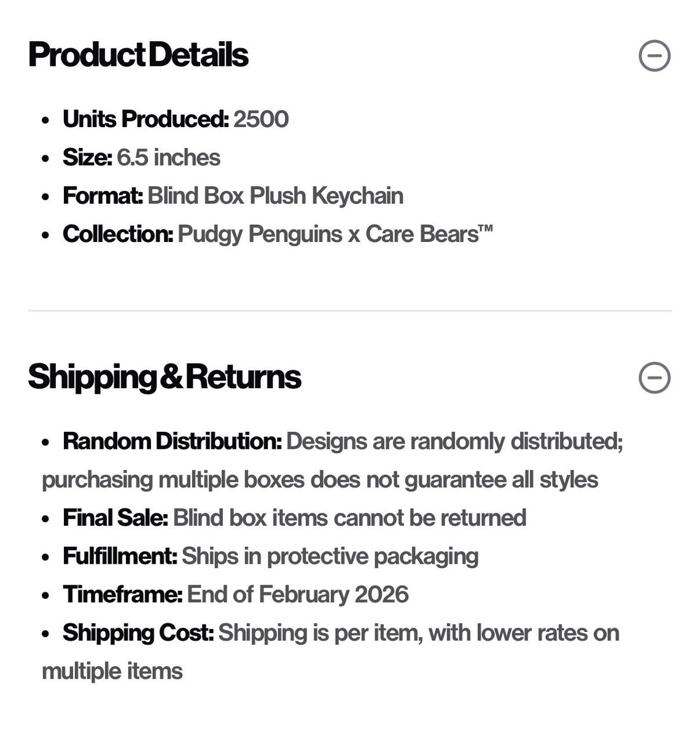Viewport: 700px width, 737px height.
Task: Click the 2500 units value
Action: tap(261, 119)
